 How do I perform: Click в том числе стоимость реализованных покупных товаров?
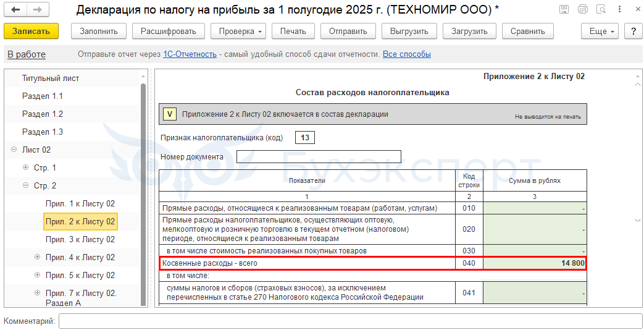point(267,251)
